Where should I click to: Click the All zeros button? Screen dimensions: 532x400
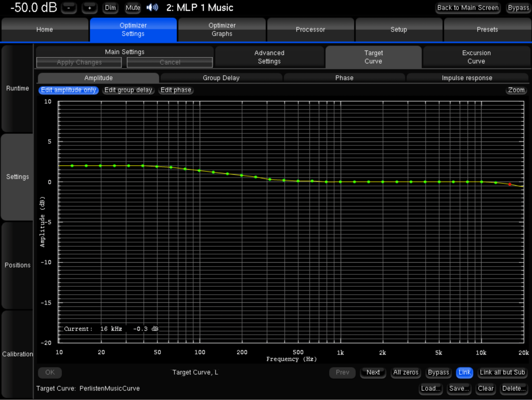coord(406,372)
